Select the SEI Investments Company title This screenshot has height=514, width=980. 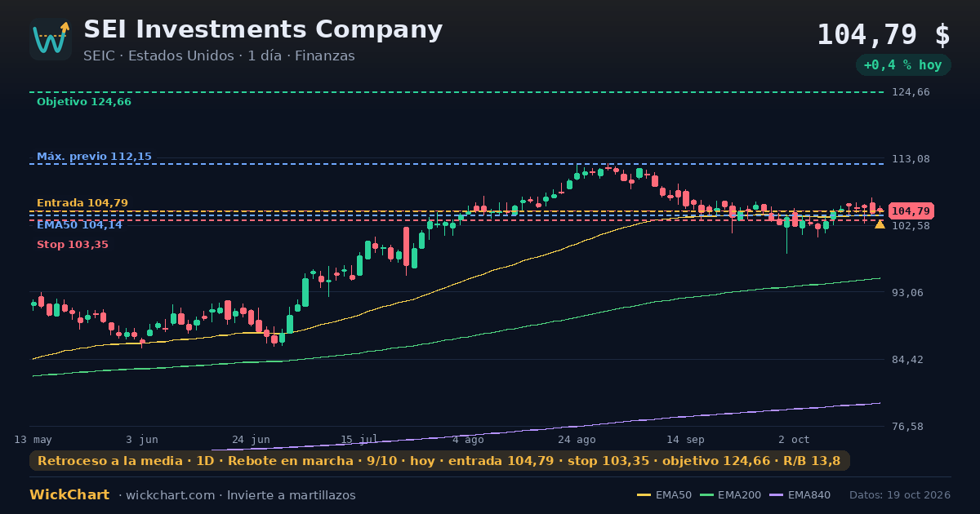tap(263, 29)
